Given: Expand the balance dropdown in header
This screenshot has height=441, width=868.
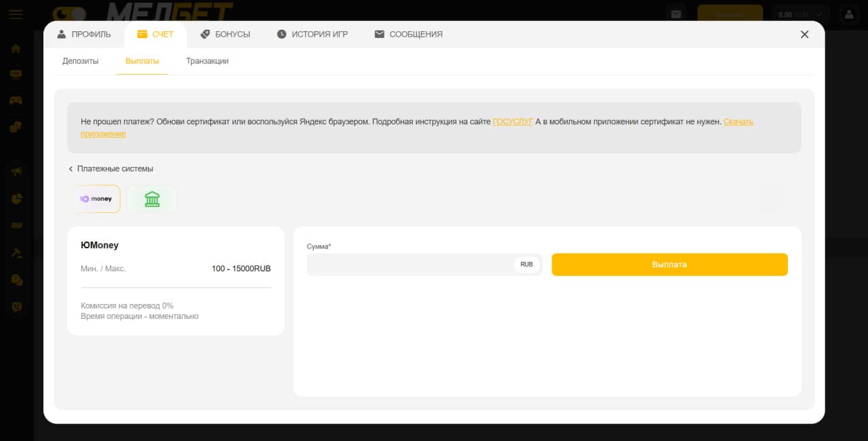Looking at the screenshot, I should (x=802, y=14).
